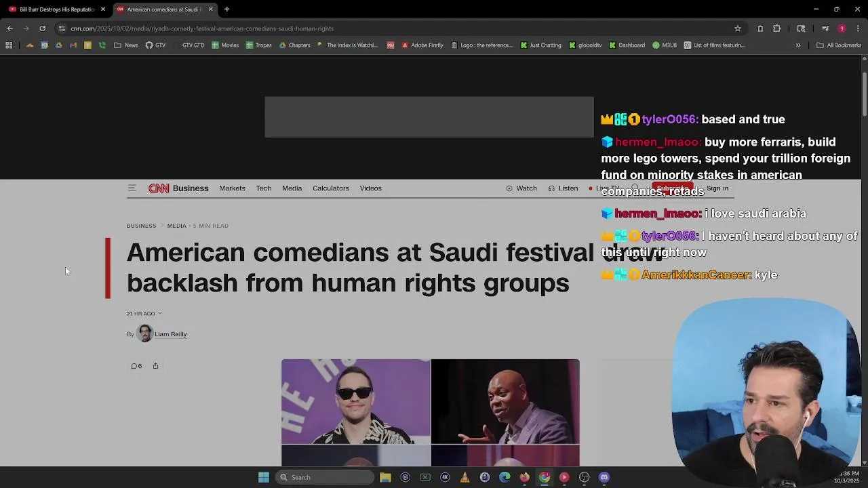Open the Just Chatting bookmark
This screenshot has height=488, width=868.
541,45
